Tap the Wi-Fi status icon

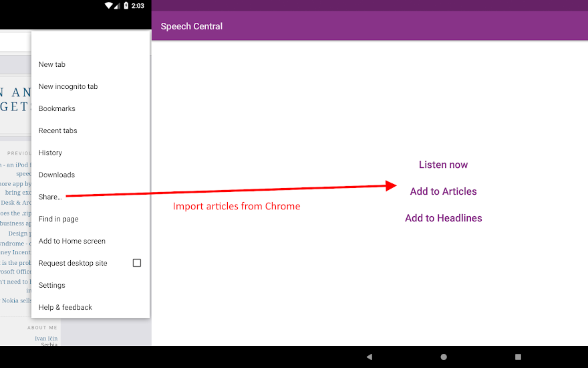coord(108,5)
